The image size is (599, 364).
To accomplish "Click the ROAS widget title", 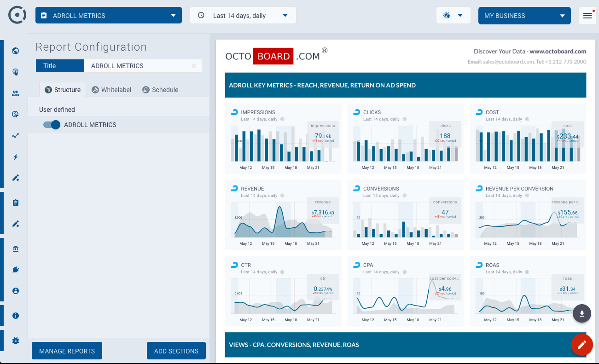I will (x=492, y=265).
